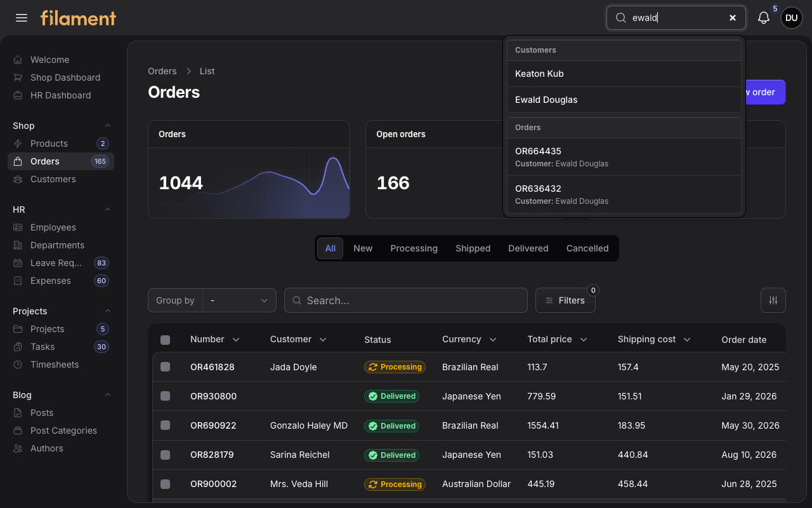Click the filament logo
Screen dimensions: 812x508
79,18
